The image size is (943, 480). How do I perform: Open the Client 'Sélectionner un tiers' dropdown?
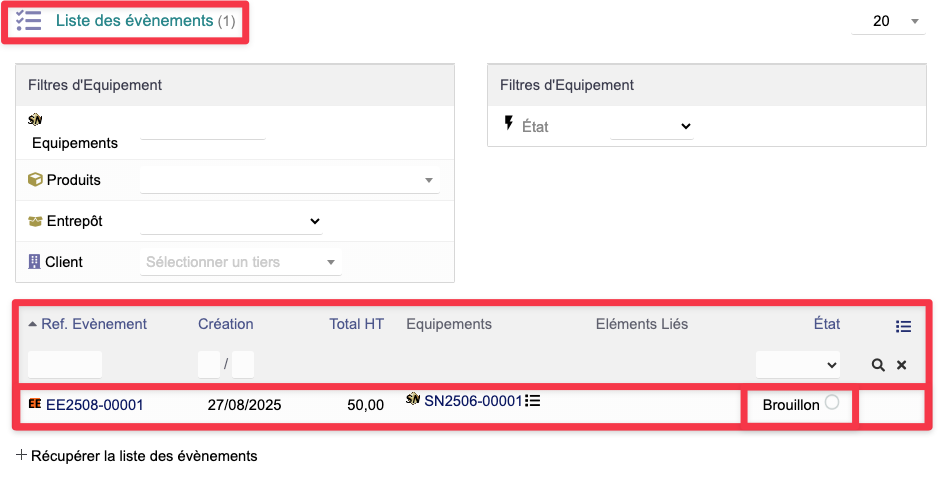coord(241,262)
